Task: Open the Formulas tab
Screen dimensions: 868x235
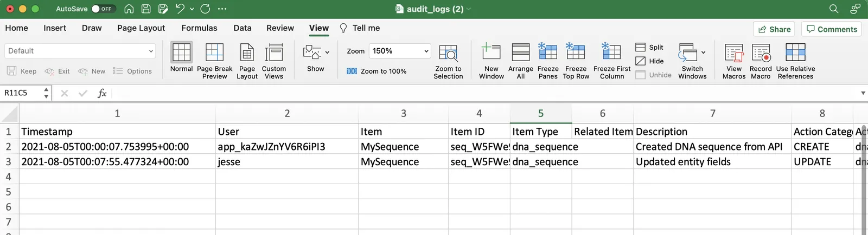Action: [x=199, y=28]
